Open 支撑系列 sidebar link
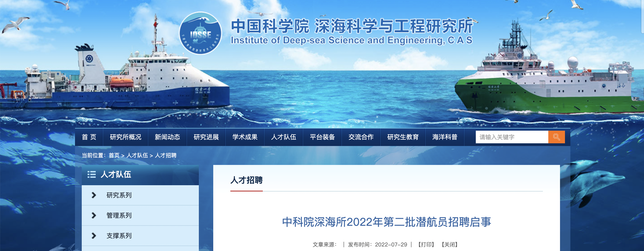644x251 pixels. 119,236
